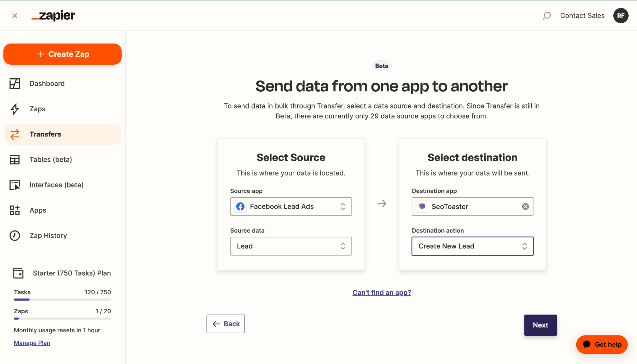The height and width of the screenshot is (364, 637).
Task: Click the Interfaces beta icon
Action: click(16, 185)
